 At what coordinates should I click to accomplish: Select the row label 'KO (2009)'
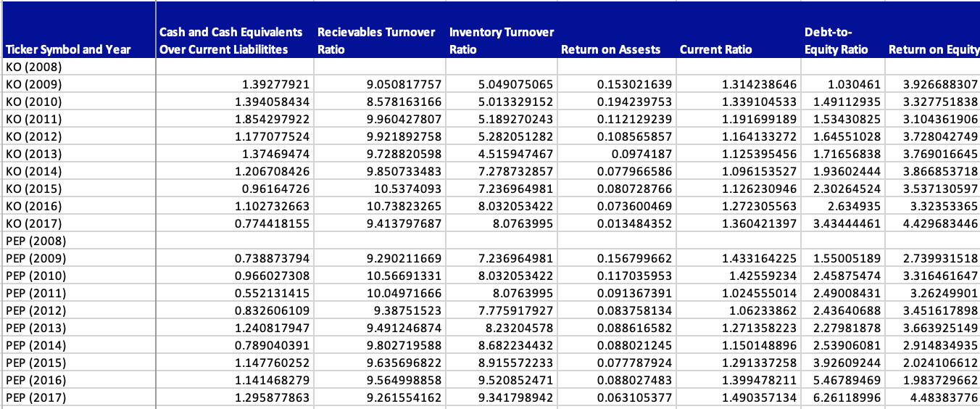coord(78,84)
